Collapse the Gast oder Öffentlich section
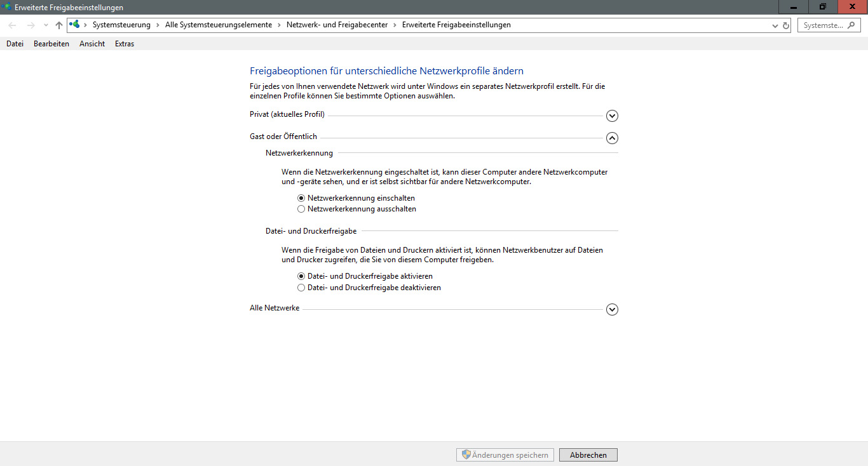Viewport: 868px width, 466px height. point(612,138)
